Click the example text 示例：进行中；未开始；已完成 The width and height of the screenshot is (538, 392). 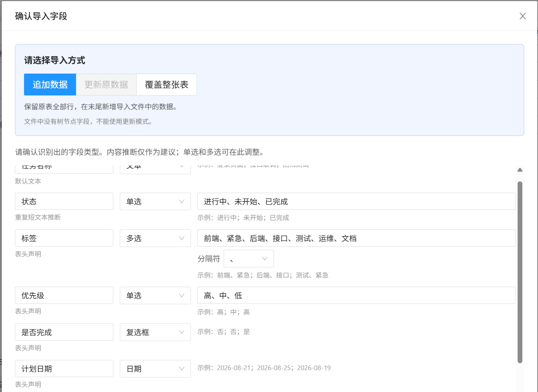243,217
